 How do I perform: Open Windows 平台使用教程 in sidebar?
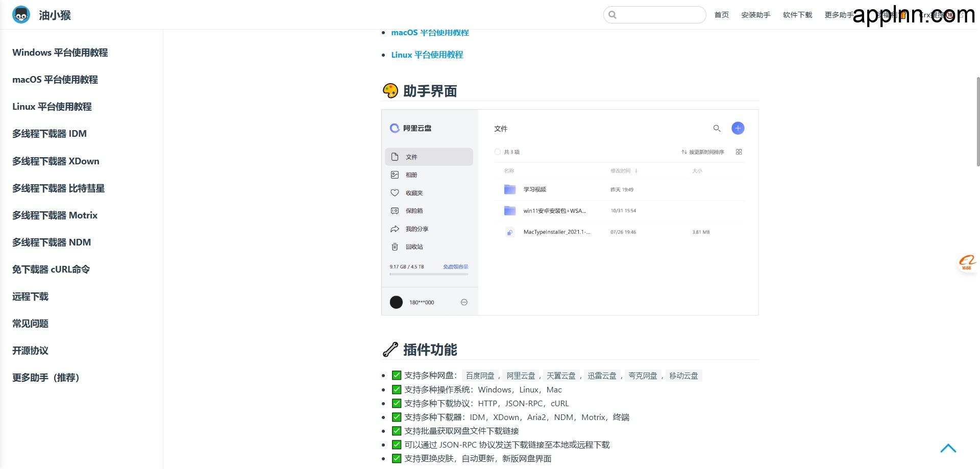[60, 53]
